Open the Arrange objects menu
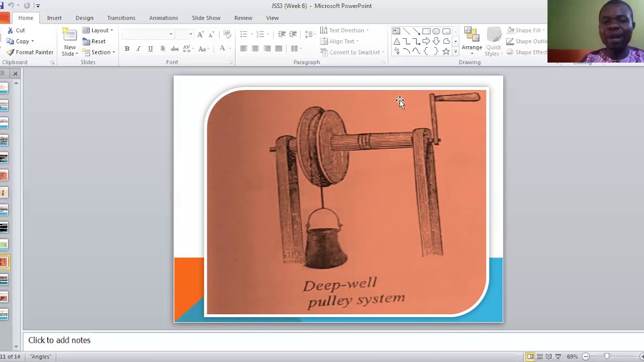Viewport: 644px width, 362px height. point(472,40)
